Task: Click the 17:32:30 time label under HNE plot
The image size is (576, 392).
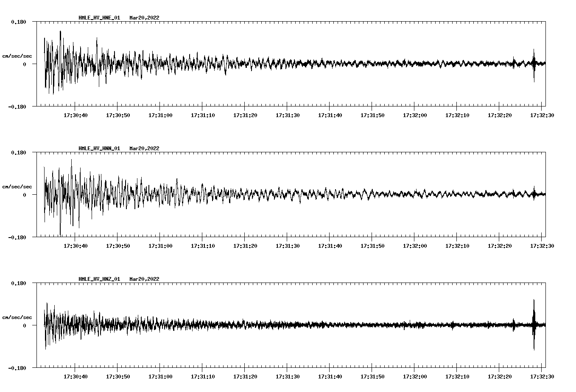Action: click(542, 115)
